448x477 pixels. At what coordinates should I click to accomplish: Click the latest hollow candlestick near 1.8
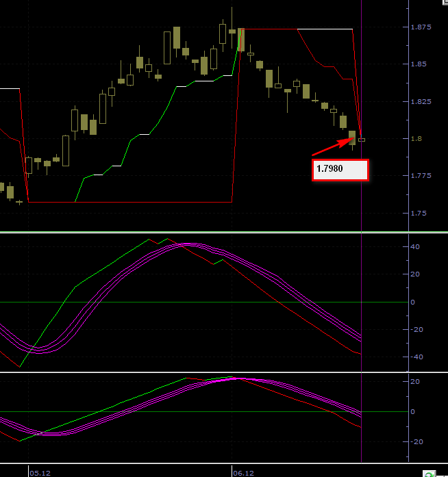click(362, 140)
